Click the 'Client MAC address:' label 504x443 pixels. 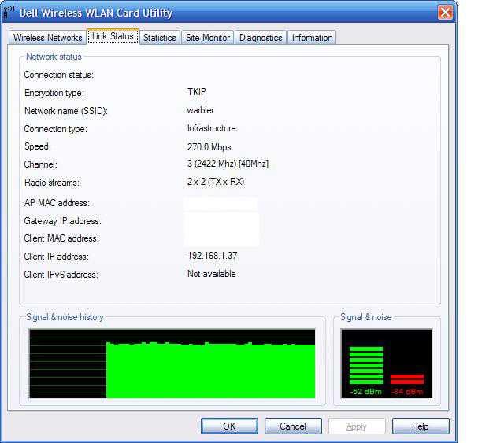point(61,238)
